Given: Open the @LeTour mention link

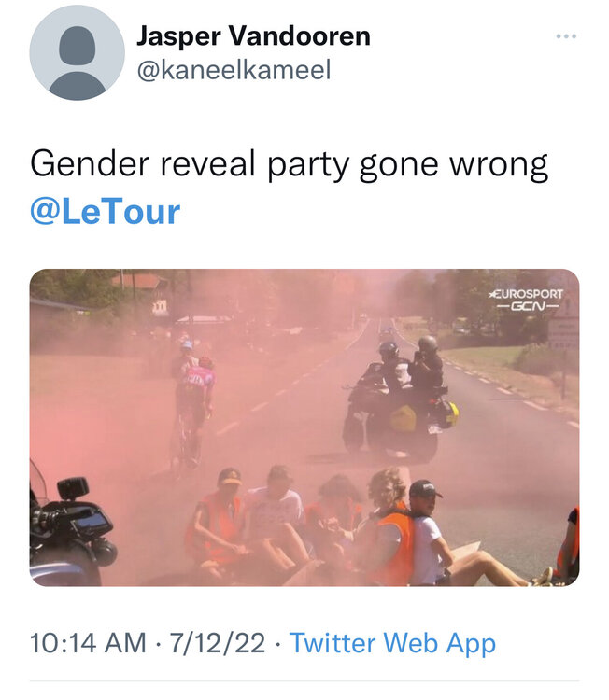Looking at the screenshot, I should (x=105, y=212).
